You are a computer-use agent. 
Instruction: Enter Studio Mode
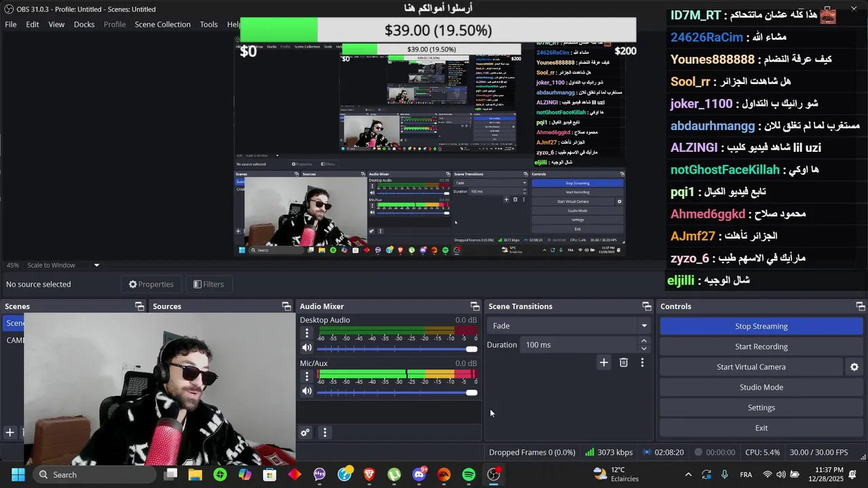click(761, 387)
